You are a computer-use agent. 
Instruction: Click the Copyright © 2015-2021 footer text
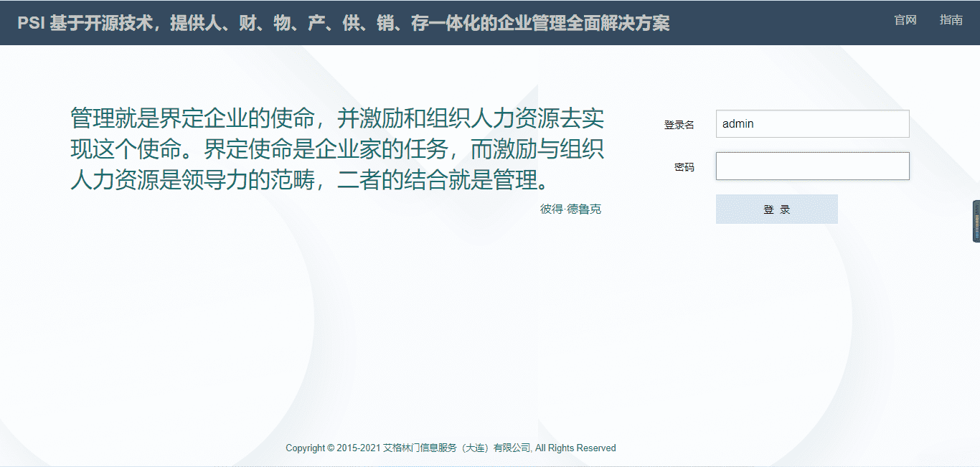(x=451, y=448)
